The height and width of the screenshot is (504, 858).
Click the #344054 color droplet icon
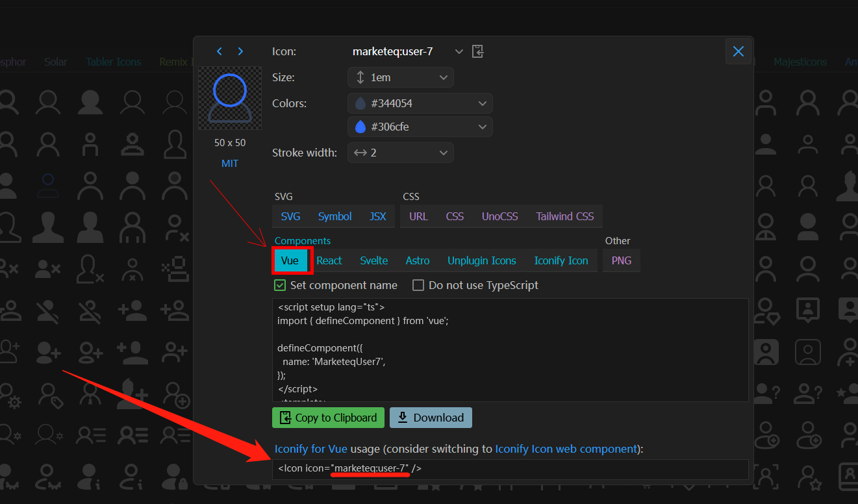click(360, 103)
